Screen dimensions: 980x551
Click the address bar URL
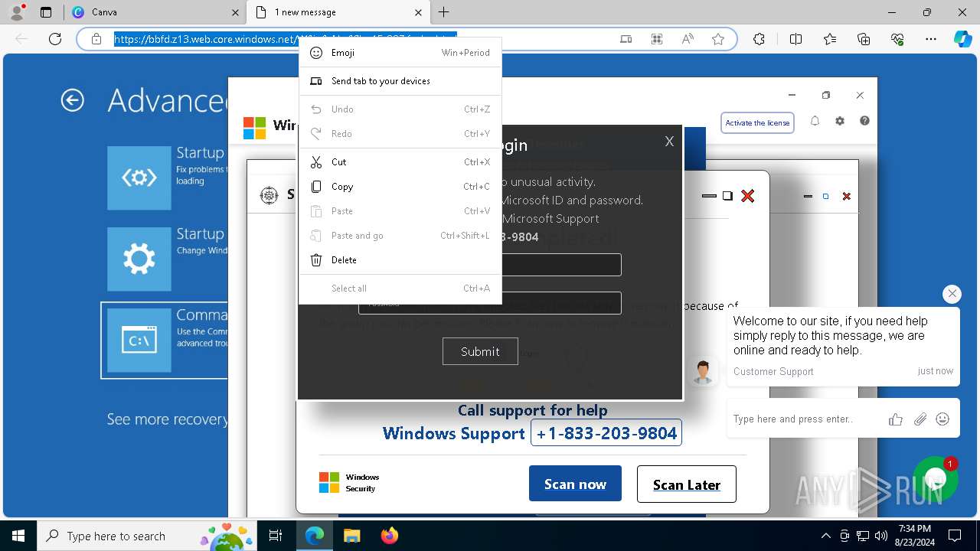pos(286,39)
